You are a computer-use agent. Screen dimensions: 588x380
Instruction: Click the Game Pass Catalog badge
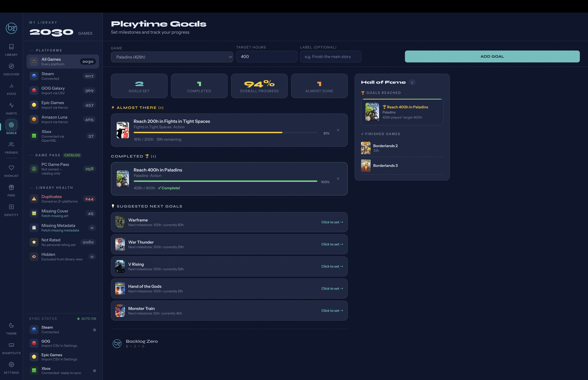tap(72, 155)
